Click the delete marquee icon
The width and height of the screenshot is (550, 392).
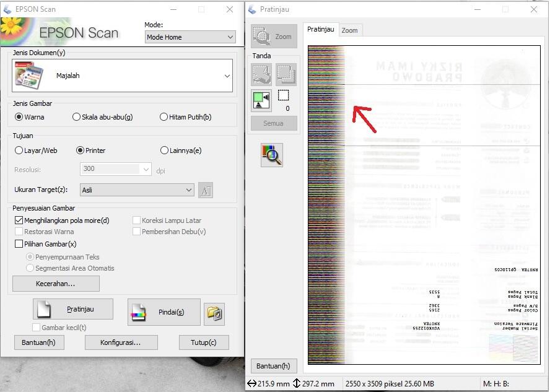click(x=261, y=74)
